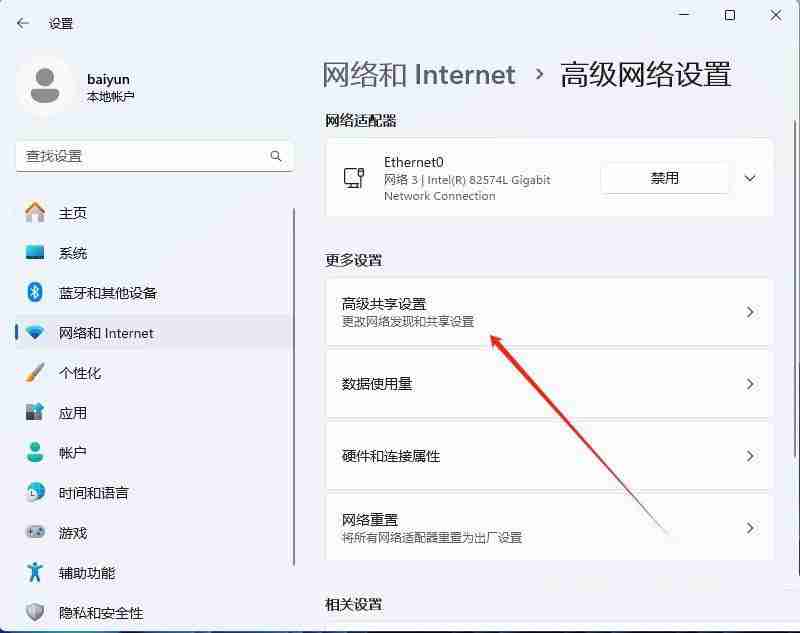Click the 禁用 button for Ethernet0
Screen dimensions: 800x633
664,177
